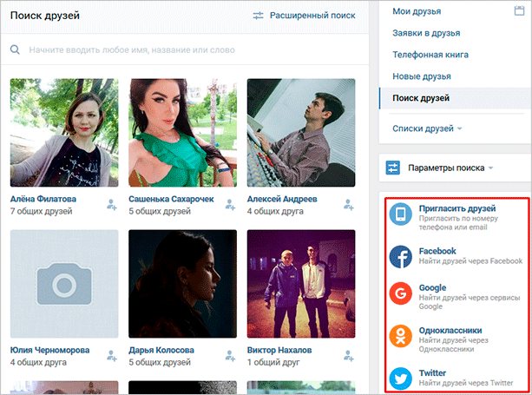
Task: Click the Twitter bird icon
Action: coord(401,379)
